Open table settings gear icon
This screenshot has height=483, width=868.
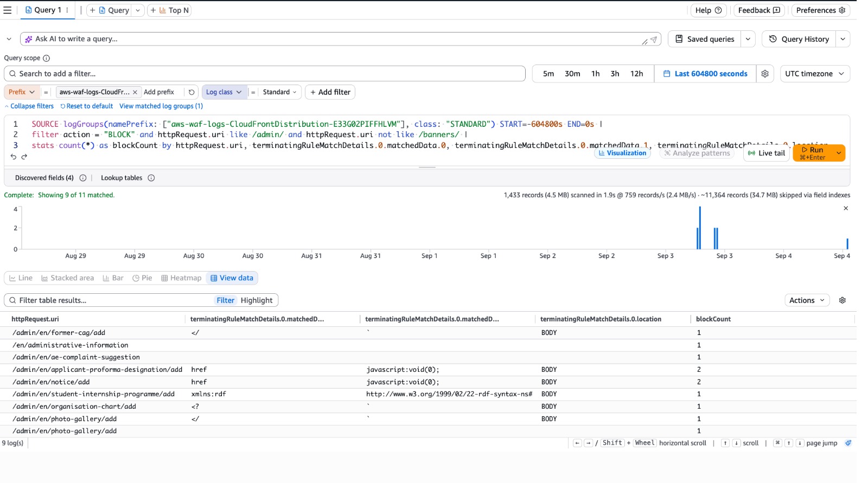(843, 300)
